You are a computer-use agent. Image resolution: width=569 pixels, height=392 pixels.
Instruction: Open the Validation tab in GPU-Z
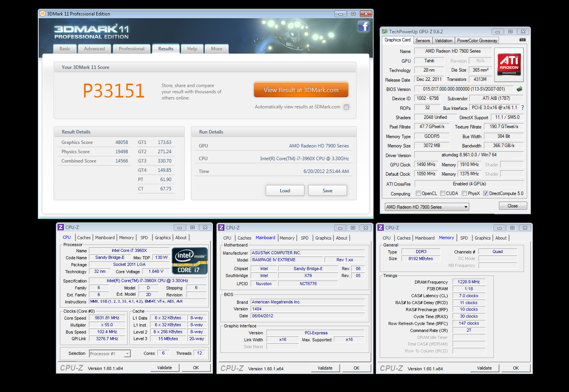click(x=443, y=41)
